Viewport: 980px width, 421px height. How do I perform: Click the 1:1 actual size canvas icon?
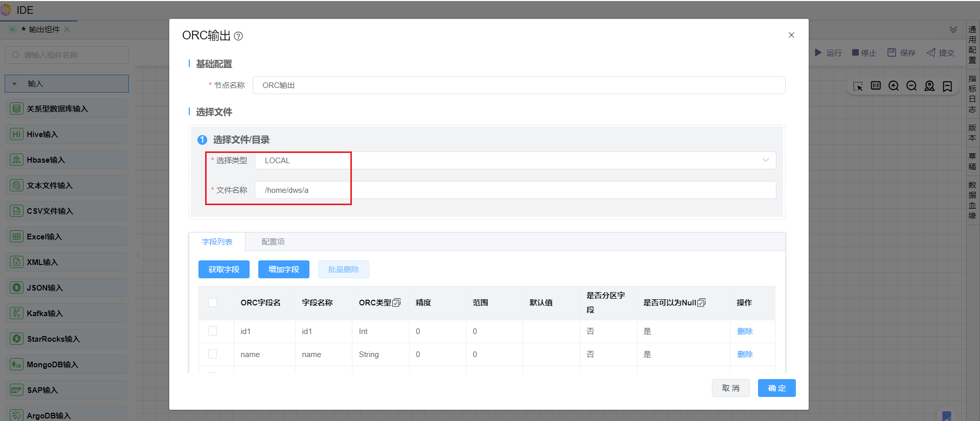tap(876, 86)
